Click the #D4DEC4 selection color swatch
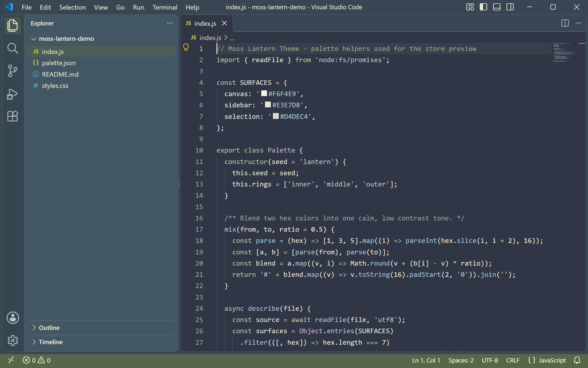The image size is (588, 368). pyautogui.click(x=276, y=116)
